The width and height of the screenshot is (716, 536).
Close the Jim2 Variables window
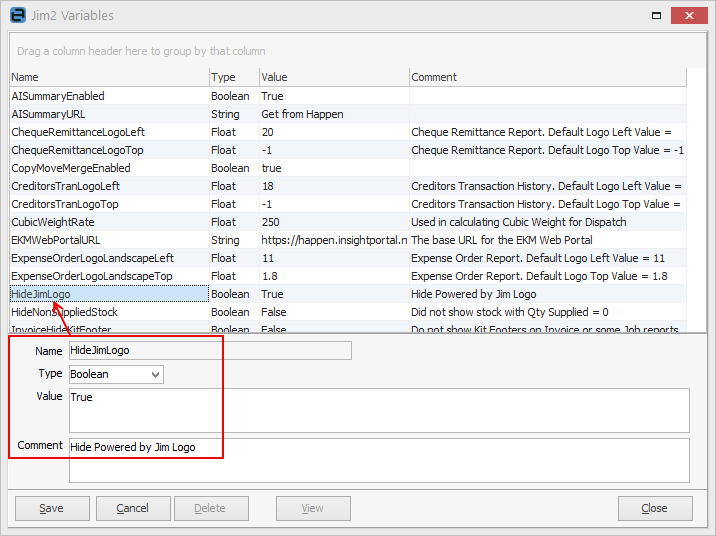689,16
